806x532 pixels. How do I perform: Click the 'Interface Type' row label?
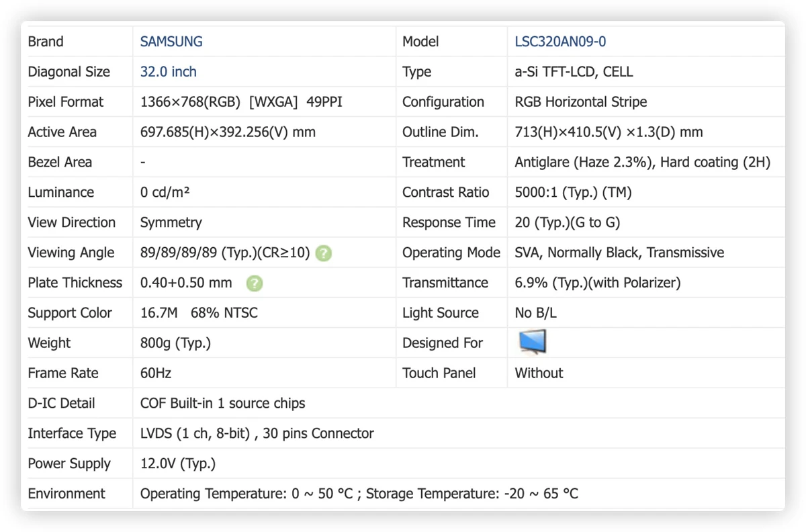[72, 434]
